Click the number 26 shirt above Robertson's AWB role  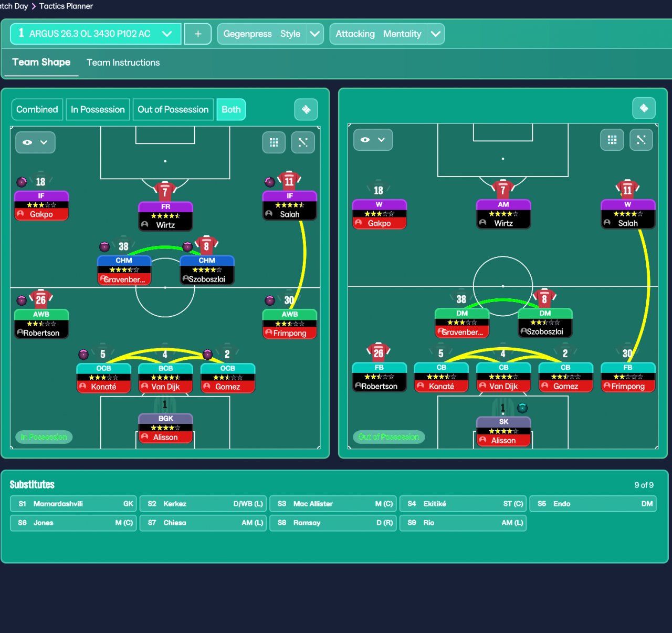point(40,299)
